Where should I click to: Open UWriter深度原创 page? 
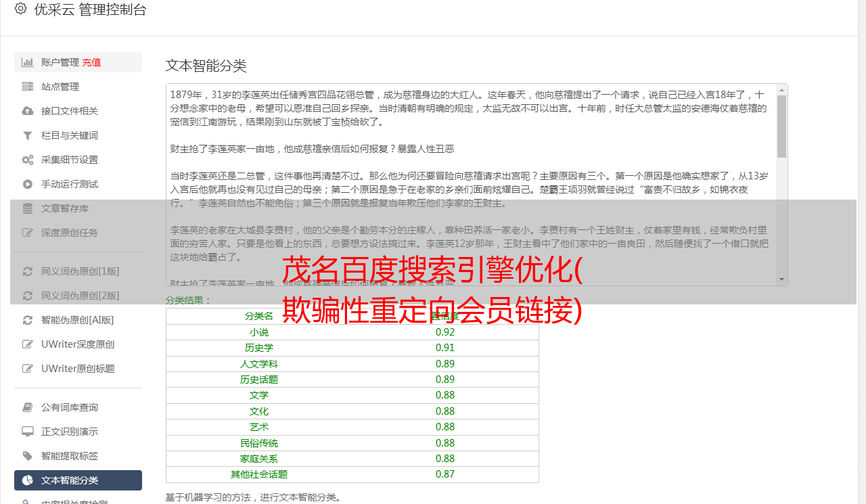pyautogui.click(x=78, y=344)
